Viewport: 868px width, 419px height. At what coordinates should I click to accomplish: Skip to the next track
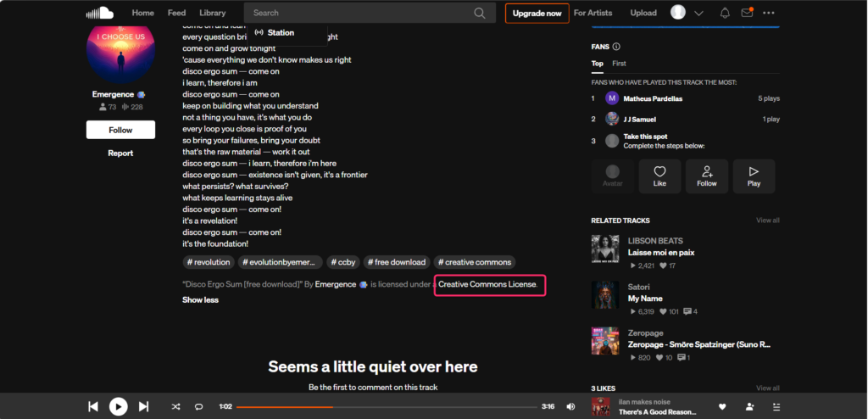(143, 407)
